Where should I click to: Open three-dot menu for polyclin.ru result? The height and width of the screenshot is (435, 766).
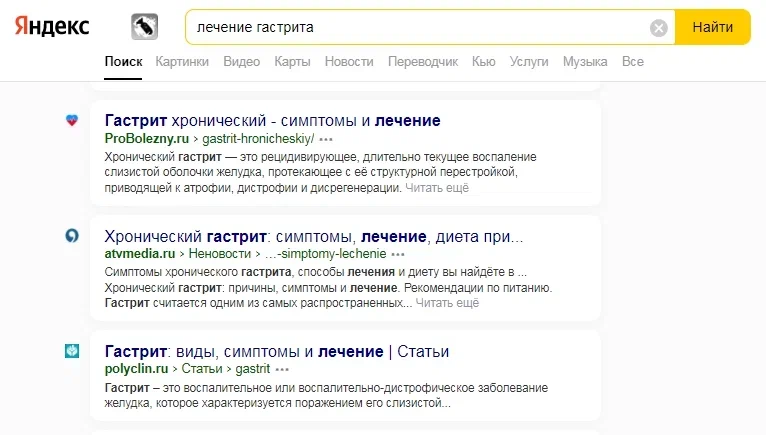(x=284, y=369)
